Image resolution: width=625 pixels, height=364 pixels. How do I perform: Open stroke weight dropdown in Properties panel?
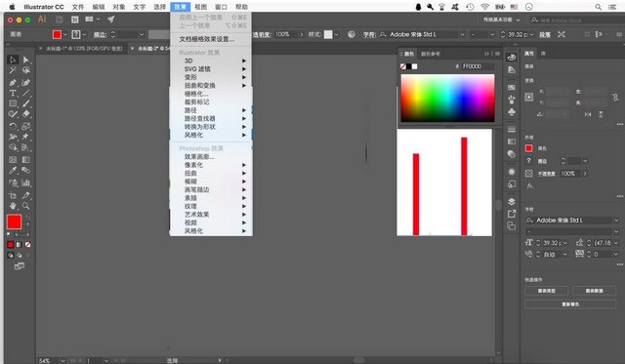[585, 161]
